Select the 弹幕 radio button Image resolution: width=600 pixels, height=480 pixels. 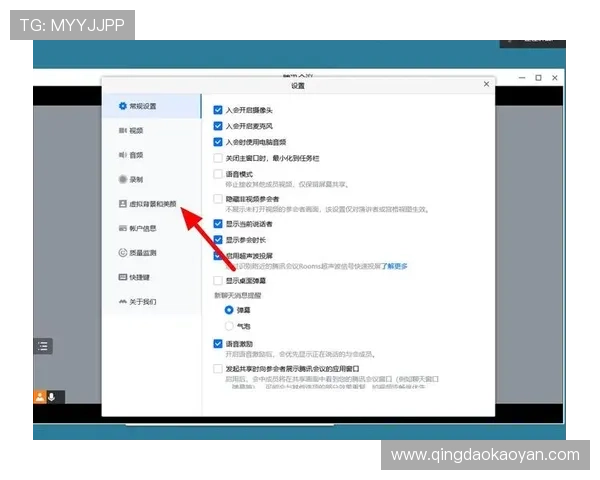coord(229,310)
